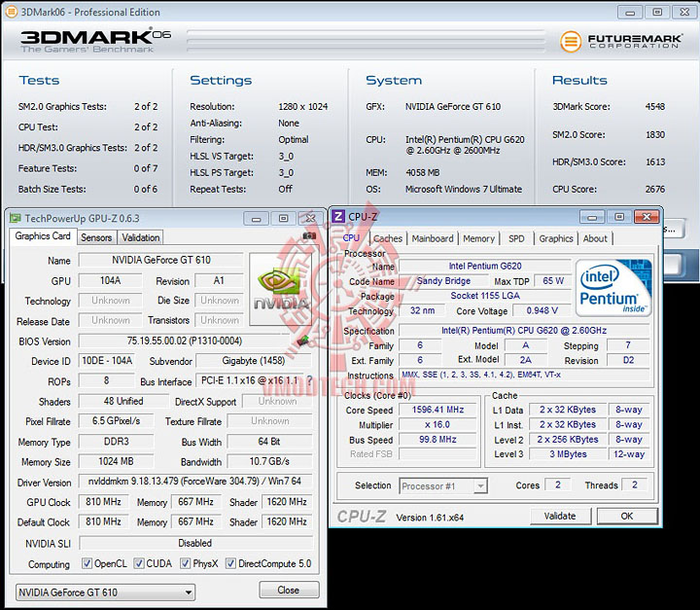Click the Futuremark orange logo icon
The height and width of the screenshot is (610, 700).
click(570, 42)
